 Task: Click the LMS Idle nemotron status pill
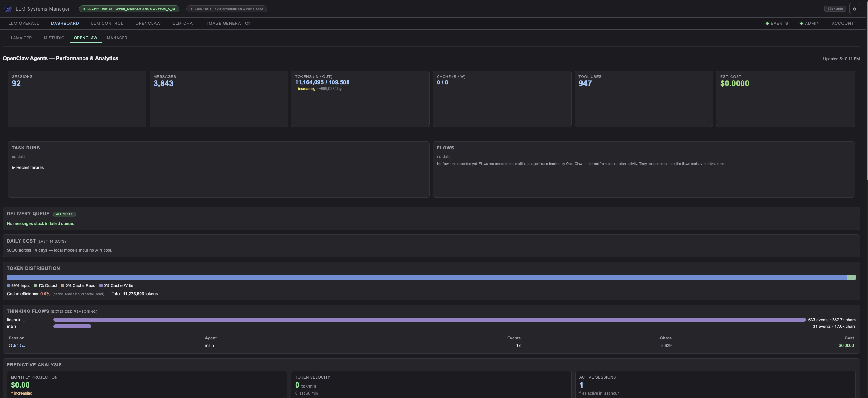point(227,9)
